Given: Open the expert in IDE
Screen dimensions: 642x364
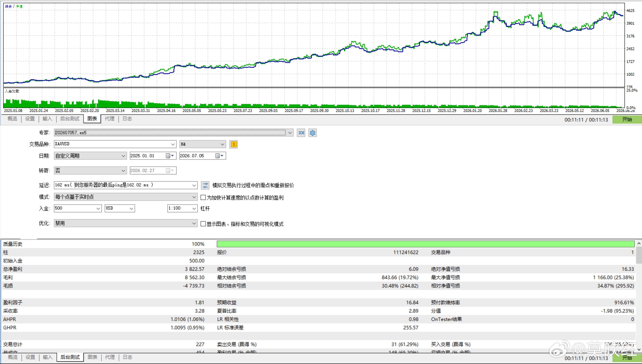Looking at the screenshot, I should coord(301,133).
